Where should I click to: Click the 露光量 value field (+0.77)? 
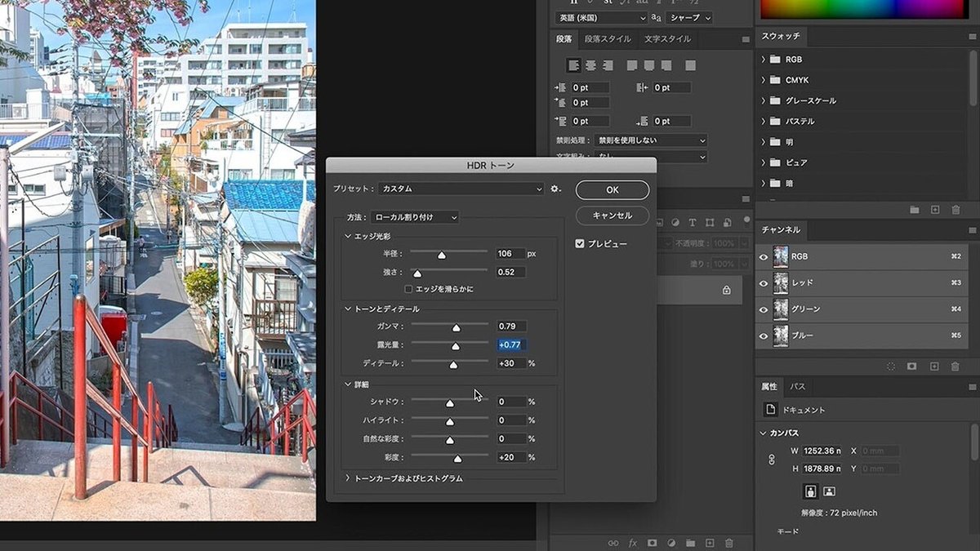[x=510, y=344]
